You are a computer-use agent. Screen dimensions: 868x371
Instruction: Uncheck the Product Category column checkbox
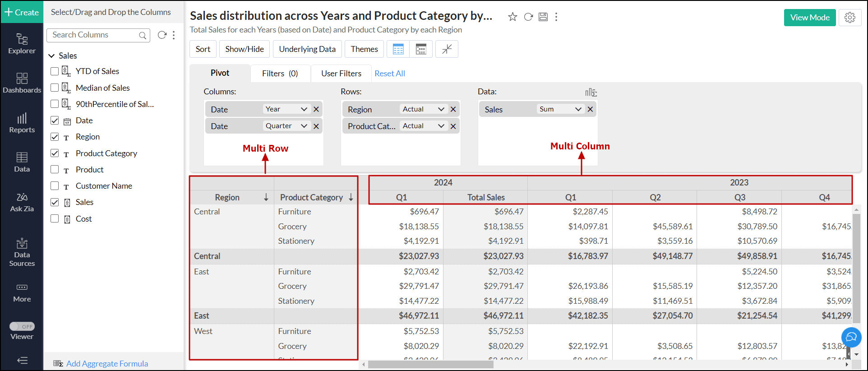tap(55, 153)
